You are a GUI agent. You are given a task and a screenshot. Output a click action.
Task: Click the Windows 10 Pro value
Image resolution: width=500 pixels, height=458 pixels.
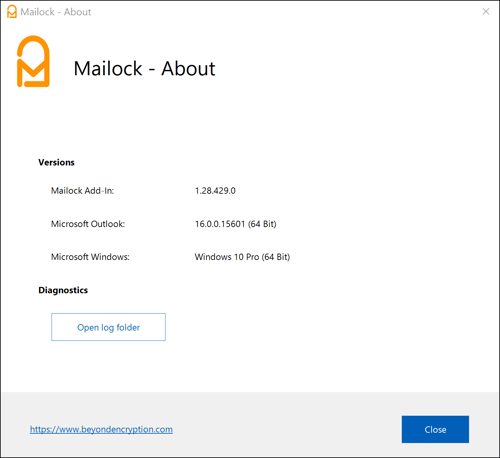[227, 257]
